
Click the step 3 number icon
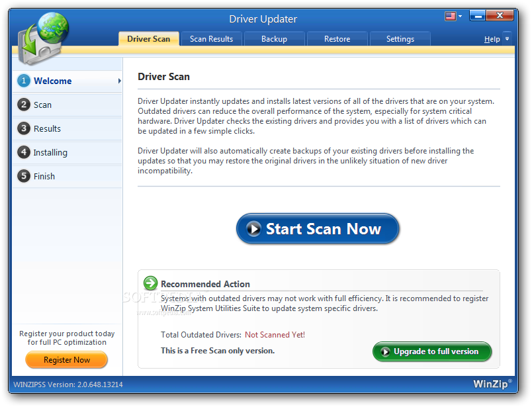click(x=24, y=128)
